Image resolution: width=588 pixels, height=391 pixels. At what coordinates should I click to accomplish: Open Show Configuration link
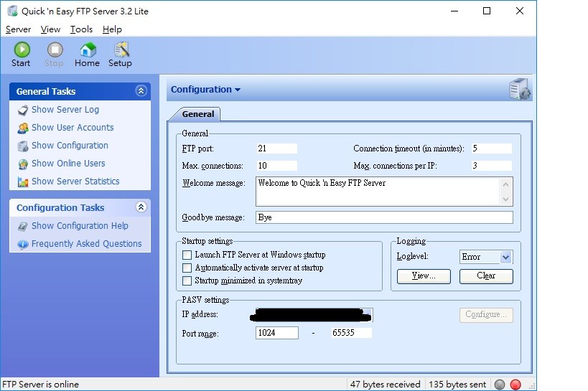70,146
